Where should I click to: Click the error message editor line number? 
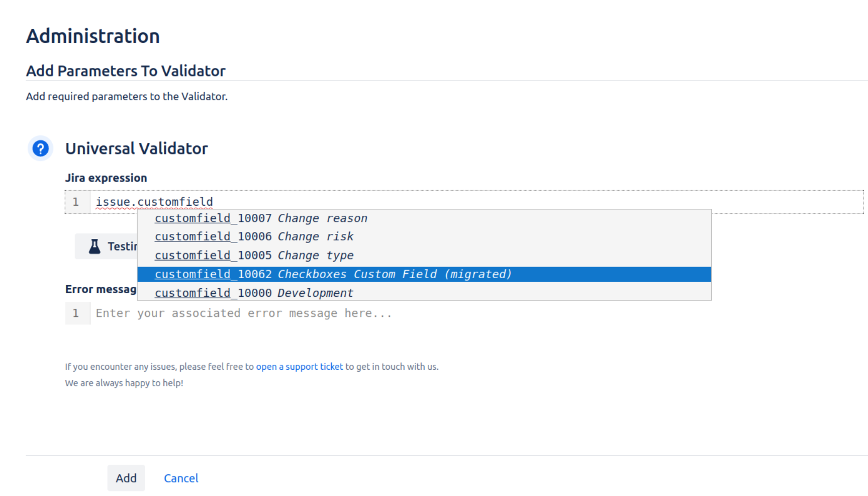[77, 313]
